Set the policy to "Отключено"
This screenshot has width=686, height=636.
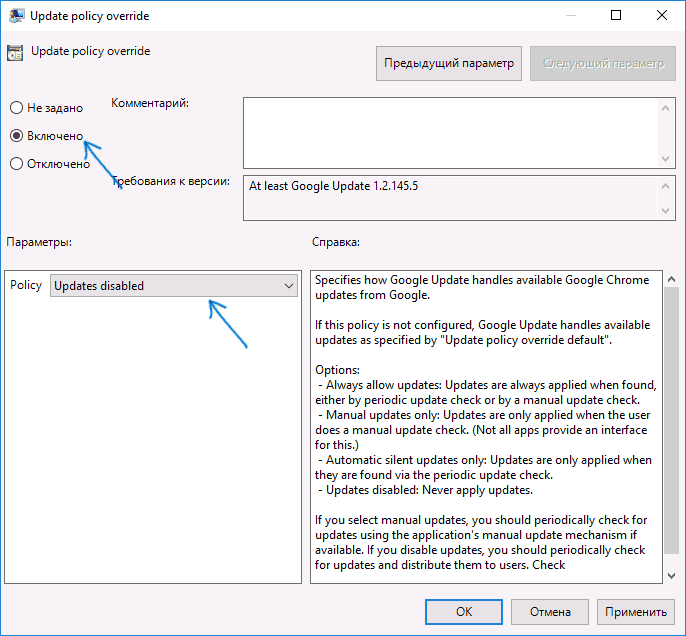tap(16, 164)
